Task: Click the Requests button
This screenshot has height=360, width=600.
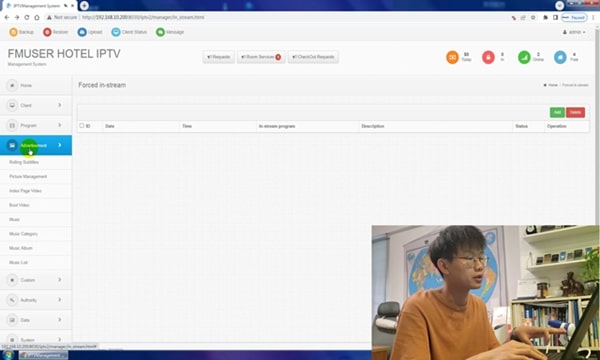Action: click(x=218, y=57)
